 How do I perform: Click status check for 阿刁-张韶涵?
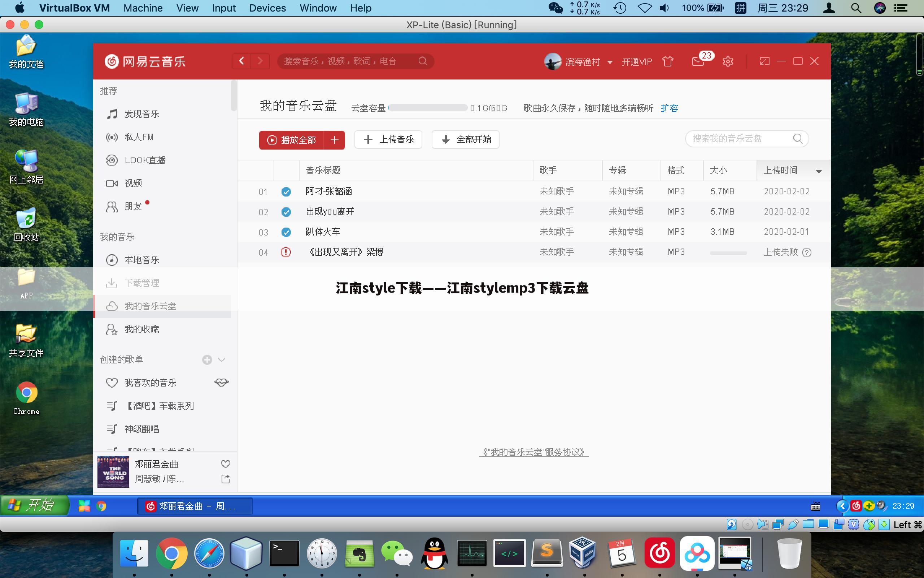point(286,191)
